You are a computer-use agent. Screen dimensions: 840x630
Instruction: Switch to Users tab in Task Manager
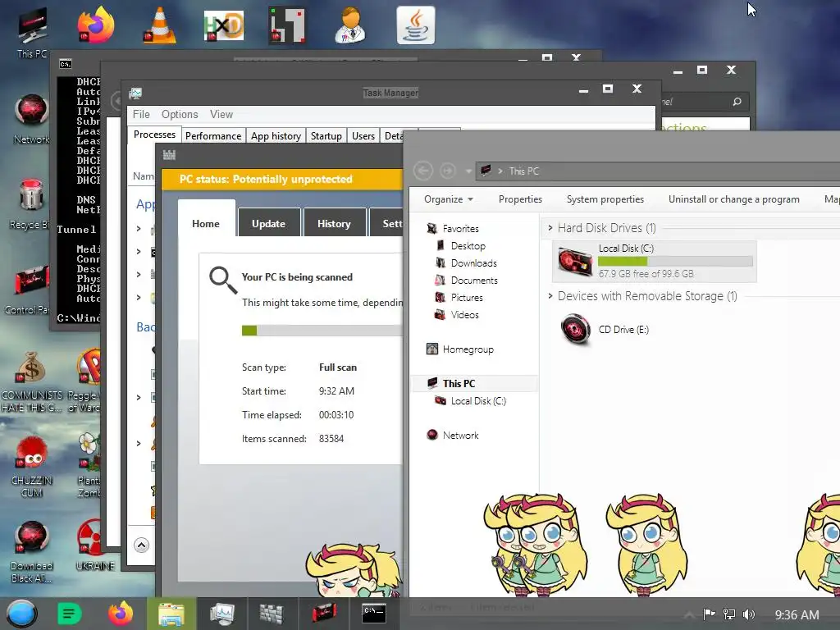coord(363,136)
